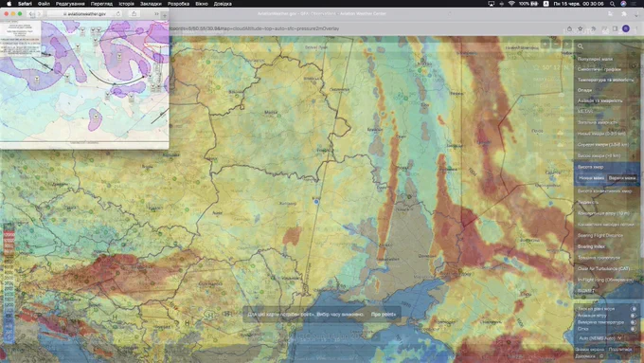Open the Вікно menu
Image resolution: width=644 pixels, height=363 pixels.
[x=201, y=4]
